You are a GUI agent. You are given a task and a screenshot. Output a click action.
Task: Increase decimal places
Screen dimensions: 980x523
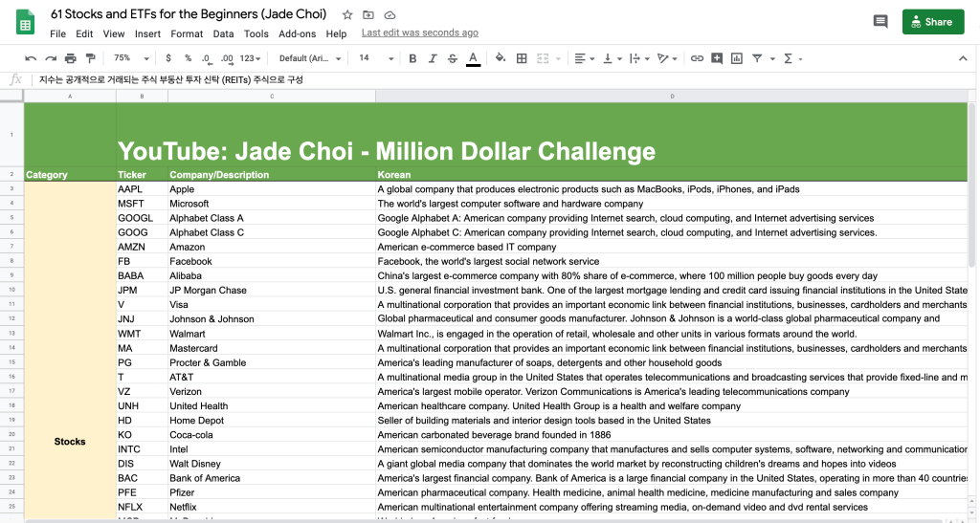click(x=227, y=58)
